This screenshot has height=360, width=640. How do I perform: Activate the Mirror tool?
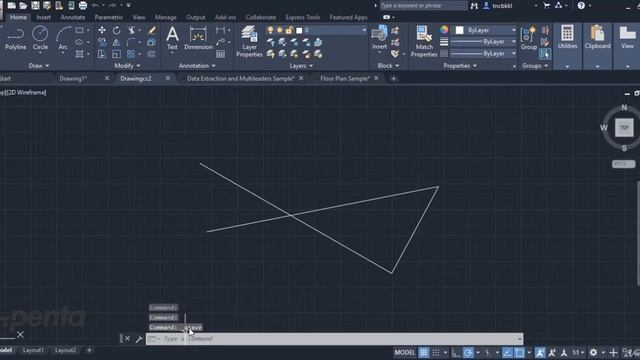(x=116, y=42)
